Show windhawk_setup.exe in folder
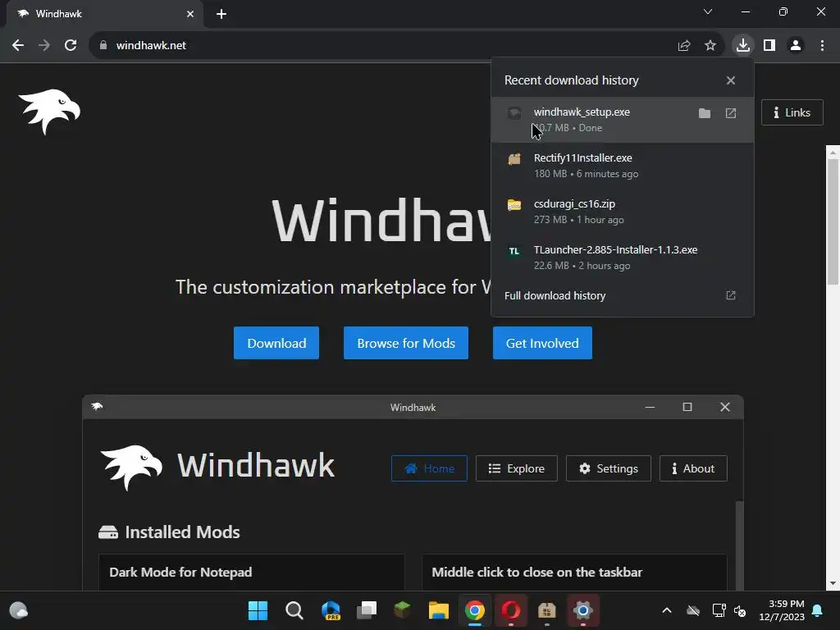Viewport: 840px width, 630px height. coord(705,113)
